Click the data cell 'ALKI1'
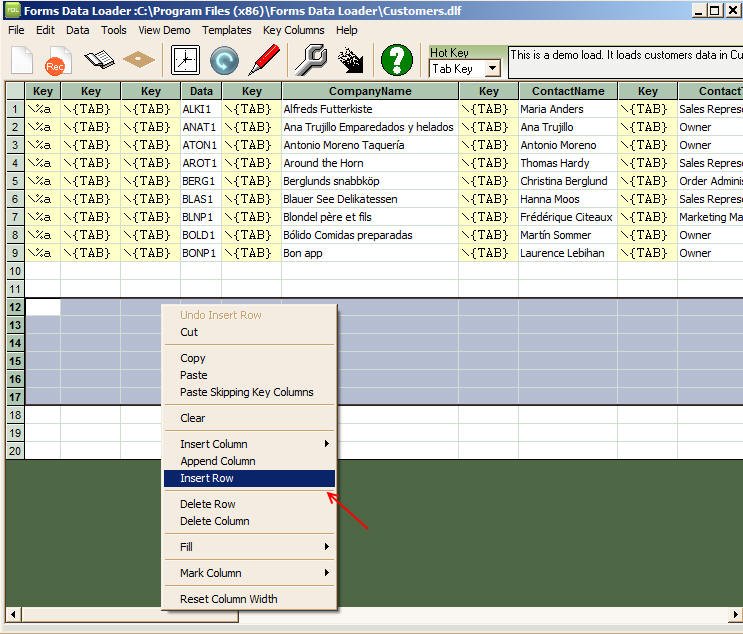The image size is (743, 634). [201, 109]
